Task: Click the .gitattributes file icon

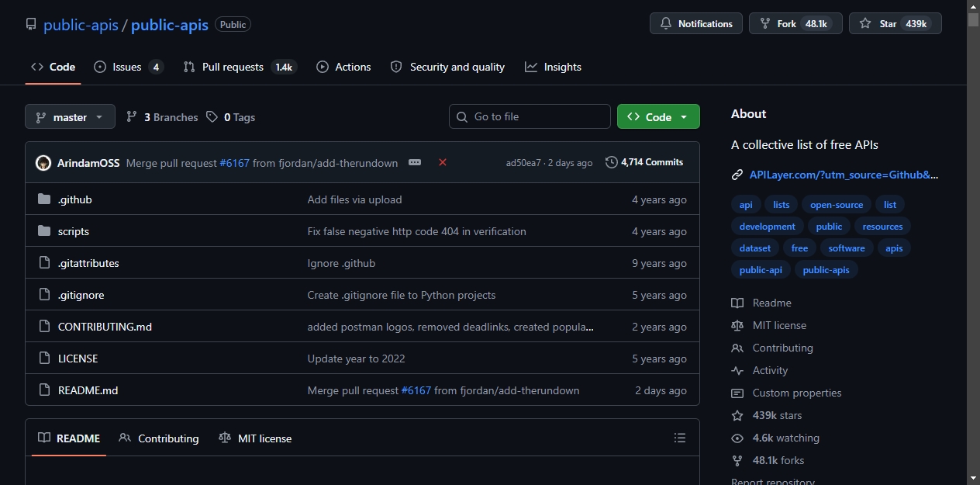Action: [x=44, y=263]
